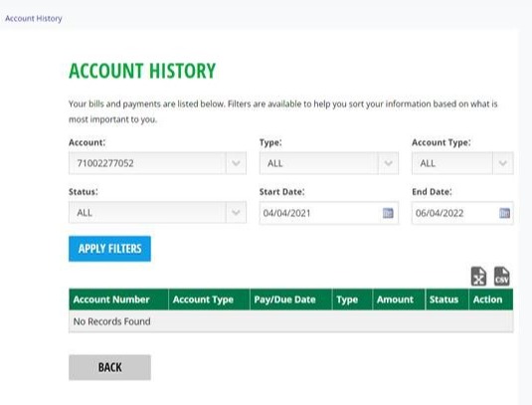
Task: Export results as Excel file icon
Action: click(478, 277)
